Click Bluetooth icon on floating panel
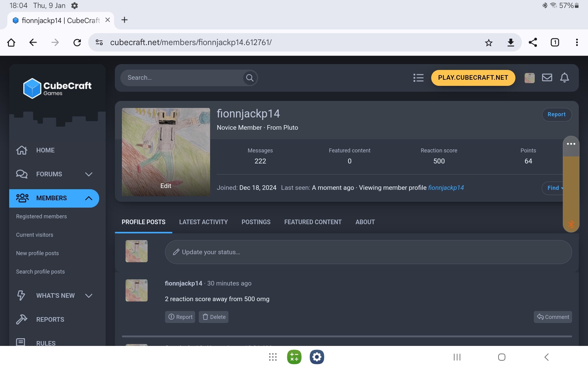This screenshot has height=368, width=588. (x=571, y=224)
